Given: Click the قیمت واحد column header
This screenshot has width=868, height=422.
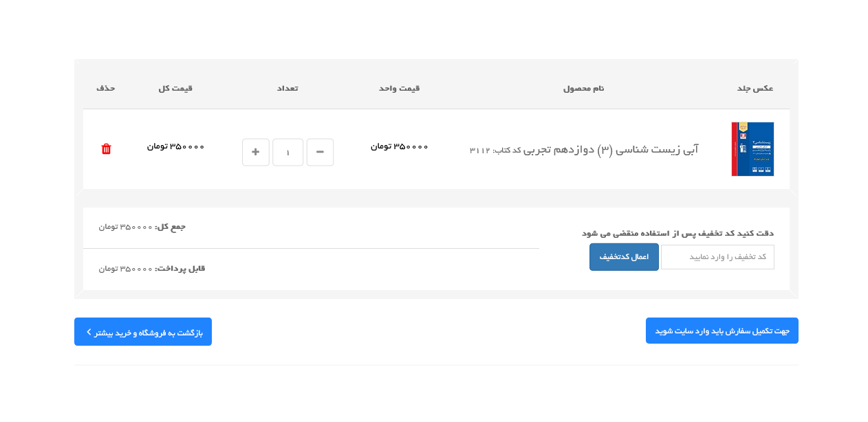Looking at the screenshot, I should coord(399,88).
